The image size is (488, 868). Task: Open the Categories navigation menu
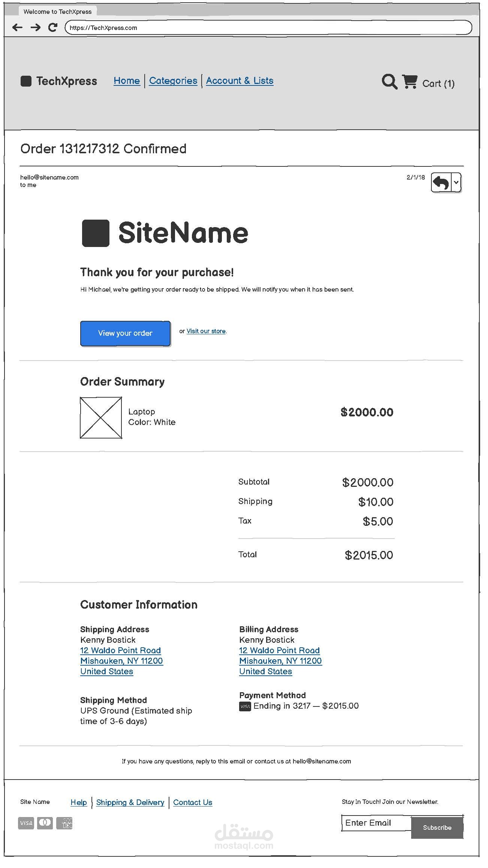(173, 81)
